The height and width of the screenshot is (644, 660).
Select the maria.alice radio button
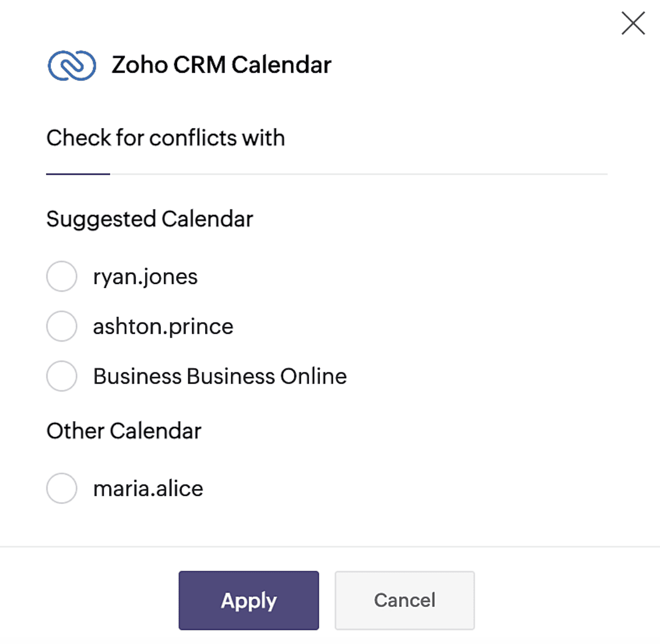62,488
